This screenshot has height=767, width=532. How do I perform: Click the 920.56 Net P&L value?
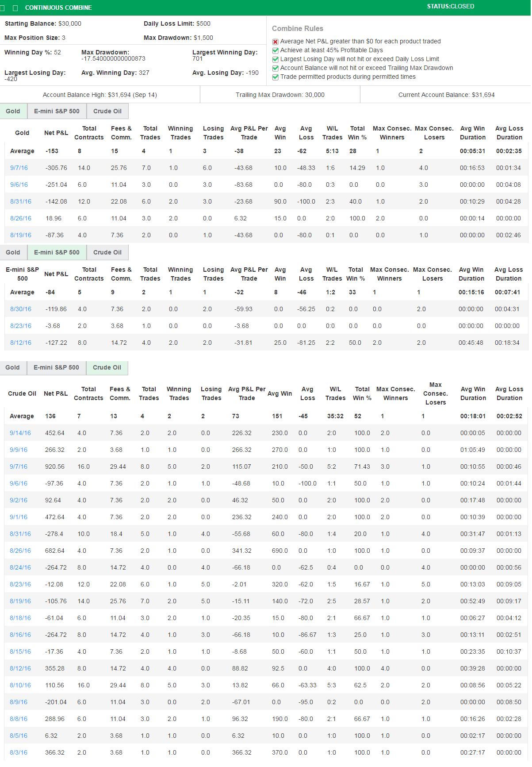pyautogui.click(x=55, y=466)
